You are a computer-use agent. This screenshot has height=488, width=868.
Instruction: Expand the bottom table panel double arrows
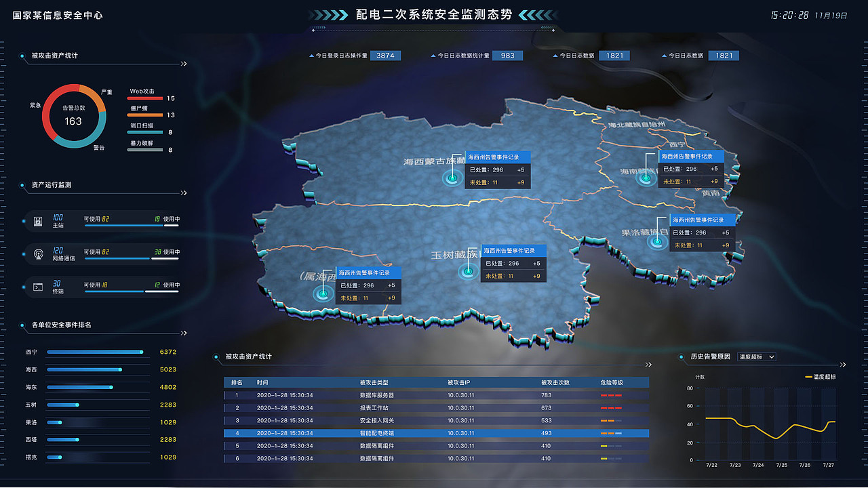click(x=649, y=365)
